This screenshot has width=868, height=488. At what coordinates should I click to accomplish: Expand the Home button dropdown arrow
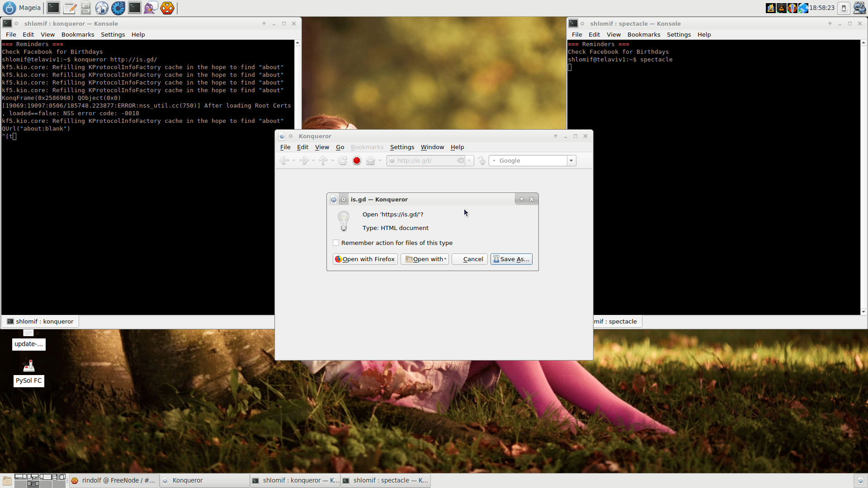[380, 160]
